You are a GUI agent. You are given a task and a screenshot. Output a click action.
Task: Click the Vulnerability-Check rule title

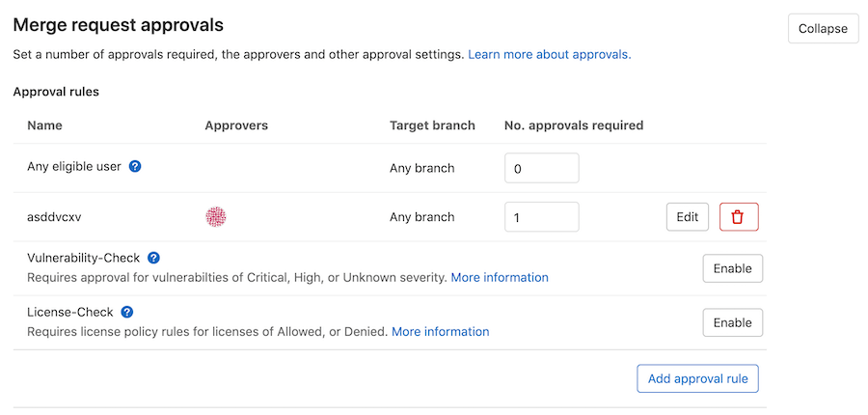(x=84, y=259)
